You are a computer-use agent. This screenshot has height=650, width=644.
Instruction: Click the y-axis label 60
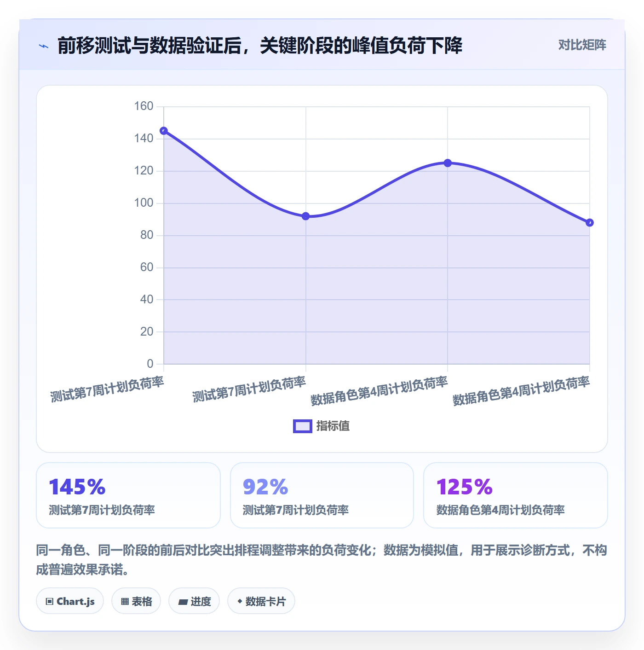pos(147,267)
